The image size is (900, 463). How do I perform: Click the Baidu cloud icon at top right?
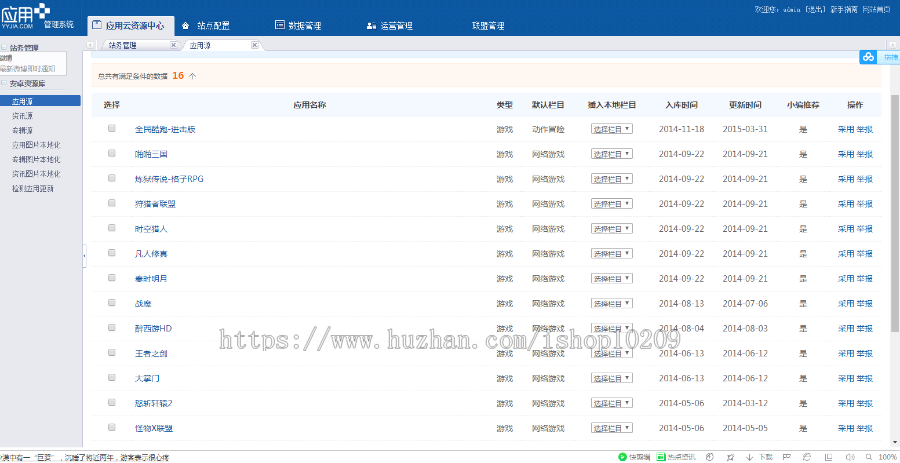pos(868,58)
